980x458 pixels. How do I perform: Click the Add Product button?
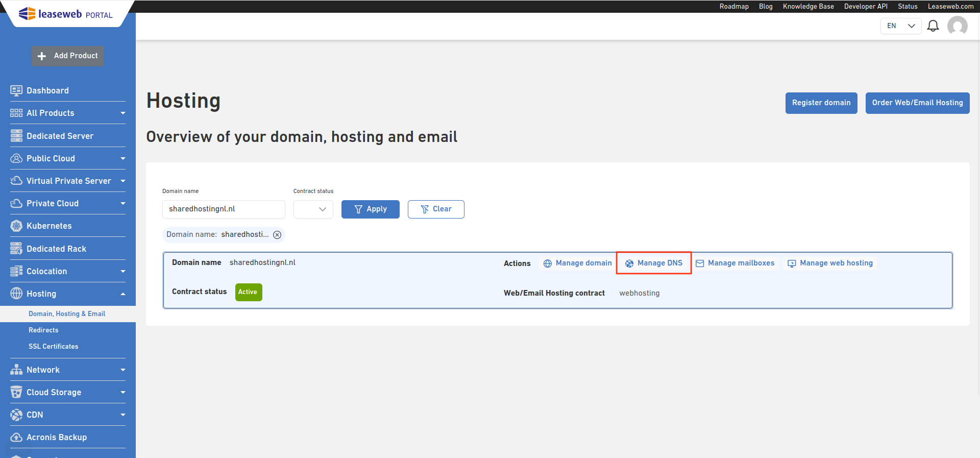coord(68,56)
